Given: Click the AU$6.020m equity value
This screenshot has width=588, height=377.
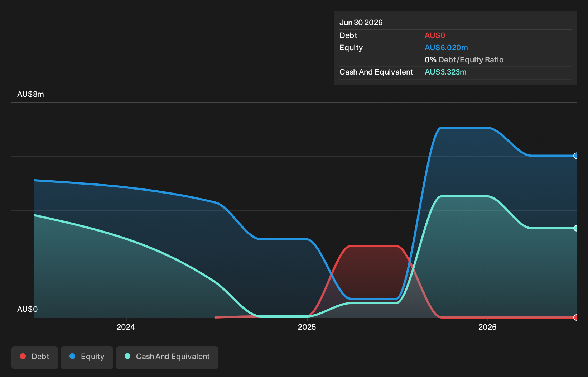Looking at the screenshot, I should point(446,48).
